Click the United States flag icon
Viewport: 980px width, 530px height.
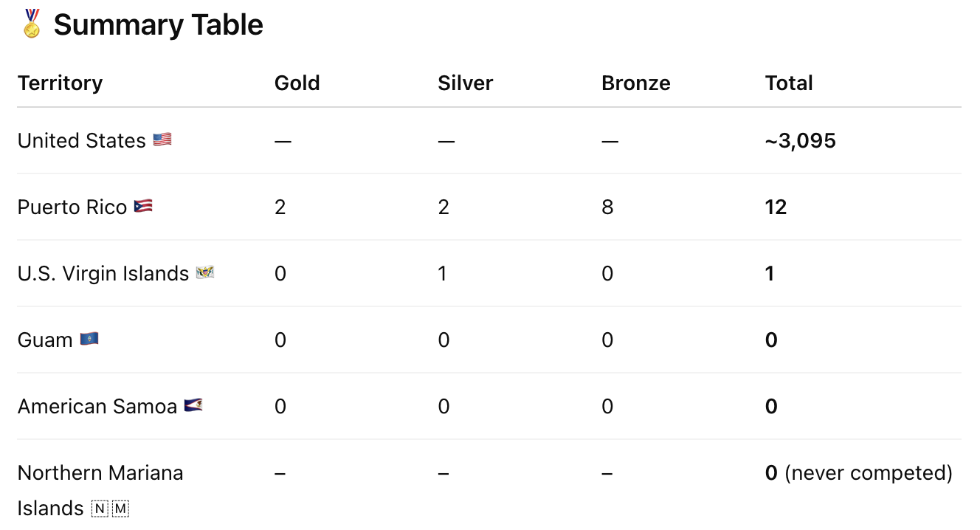pyautogui.click(x=162, y=140)
